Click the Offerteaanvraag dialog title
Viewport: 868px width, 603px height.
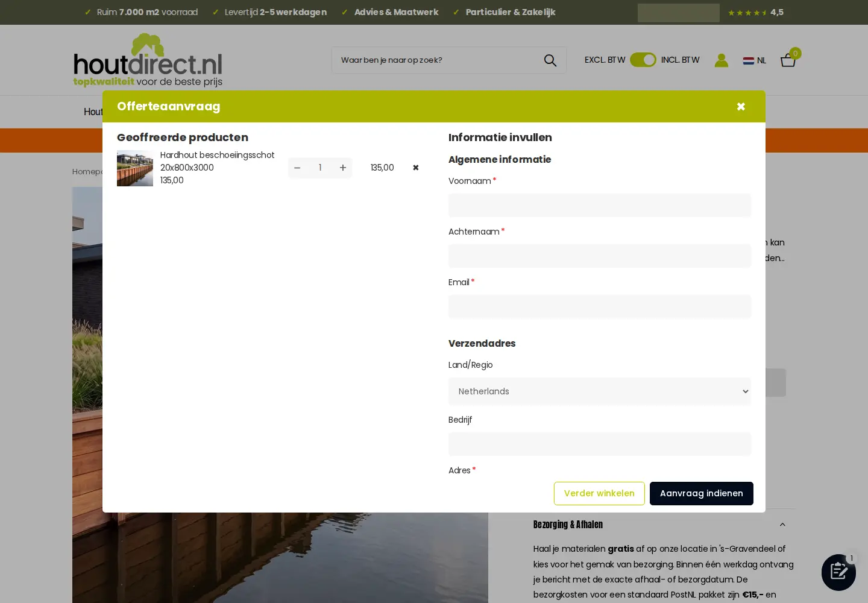(169, 106)
